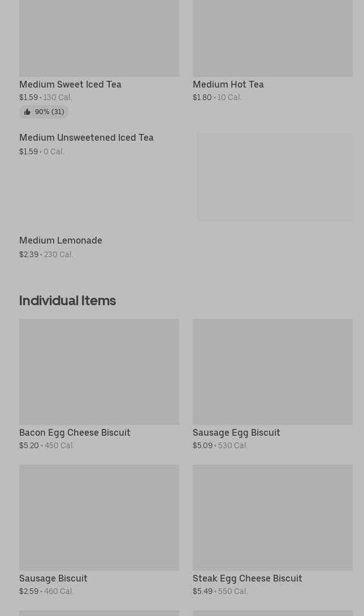Click the $5.49 Steak Egg Cheese price
The image size is (364, 616).
pyautogui.click(x=202, y=591)
